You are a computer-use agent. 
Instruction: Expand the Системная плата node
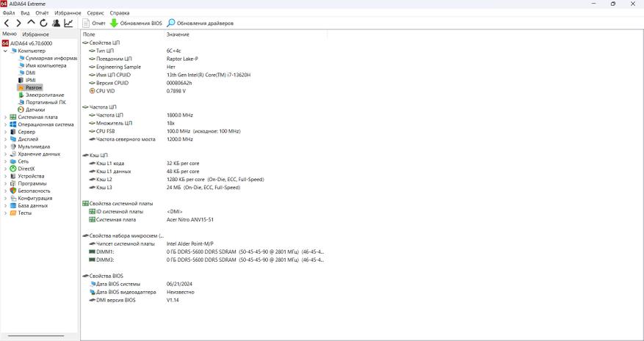click(5, 117)
